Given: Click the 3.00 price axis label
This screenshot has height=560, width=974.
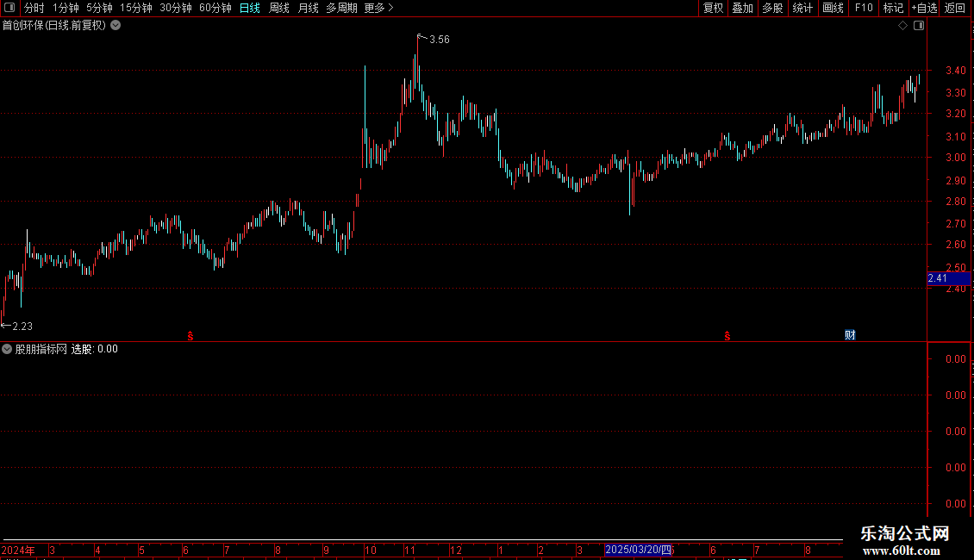Looking at the screenshot, I should pyautogui.click(x=955, y=158).
